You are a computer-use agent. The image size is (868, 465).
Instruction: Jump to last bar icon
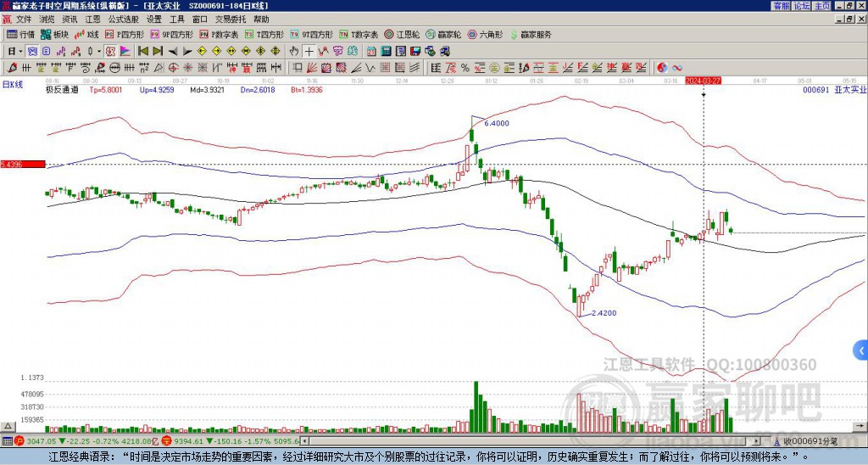coord(158,52)
